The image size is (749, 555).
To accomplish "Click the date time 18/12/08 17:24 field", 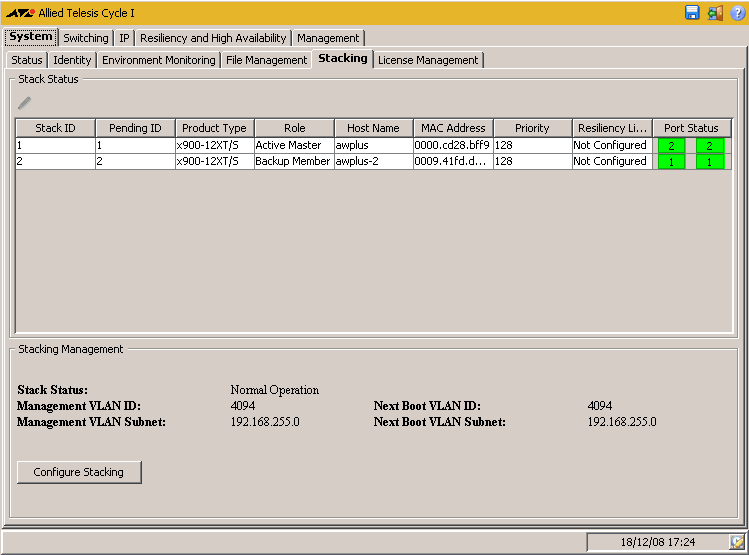I will pos(658,542).
